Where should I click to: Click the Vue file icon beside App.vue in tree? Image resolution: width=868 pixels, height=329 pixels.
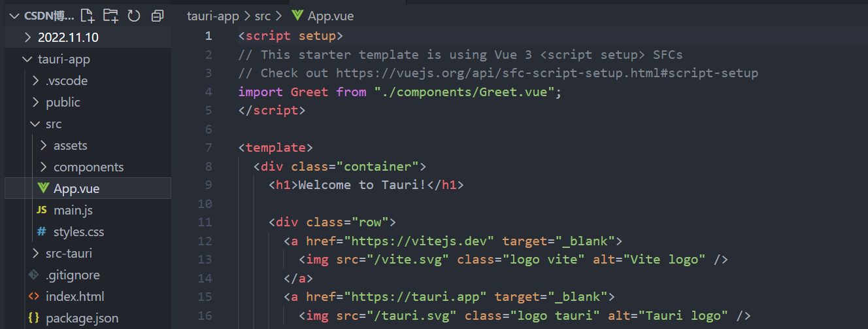coord(43,188)
